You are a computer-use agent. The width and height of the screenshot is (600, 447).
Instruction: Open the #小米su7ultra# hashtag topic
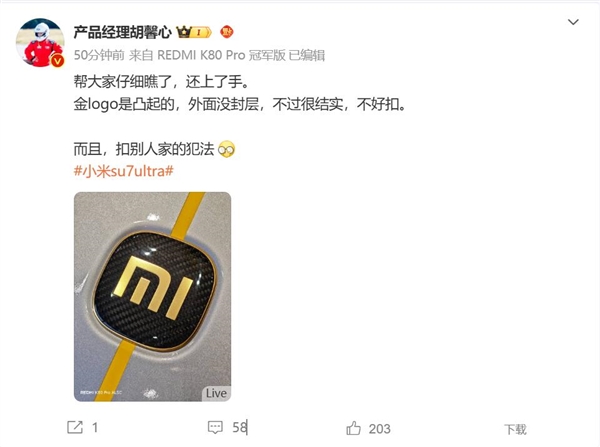[x=124, y=171]
